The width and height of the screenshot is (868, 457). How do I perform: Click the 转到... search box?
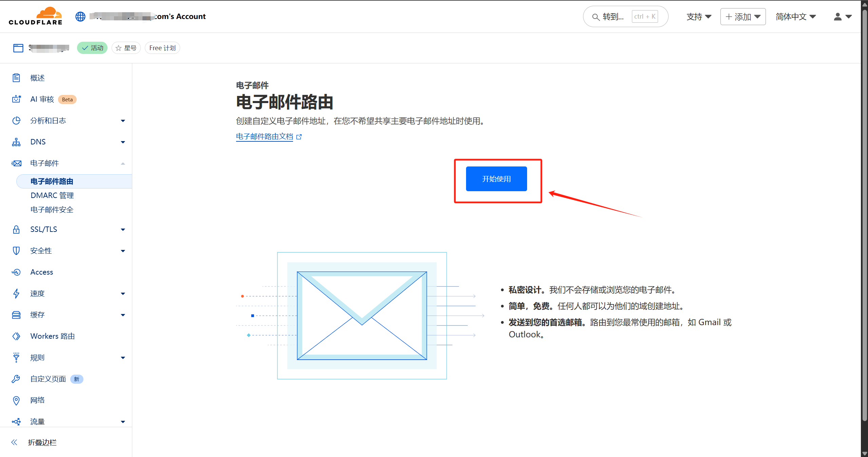click(613, 17)
